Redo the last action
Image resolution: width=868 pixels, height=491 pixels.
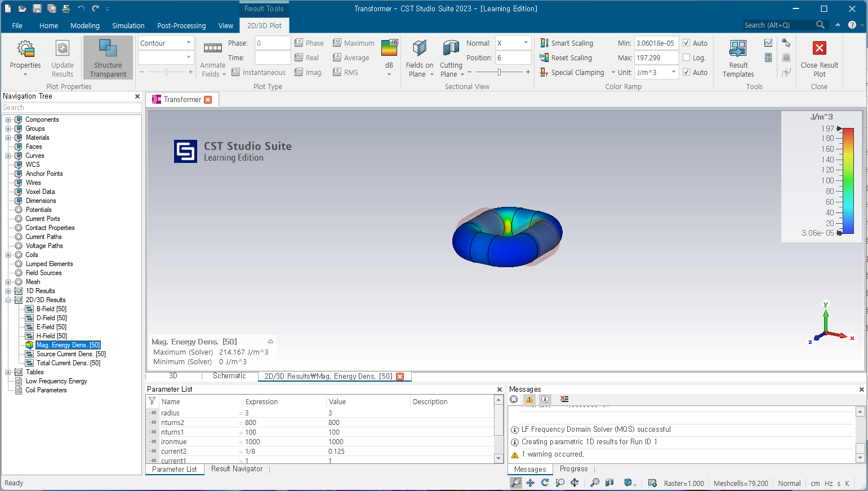tap(95, 8)
